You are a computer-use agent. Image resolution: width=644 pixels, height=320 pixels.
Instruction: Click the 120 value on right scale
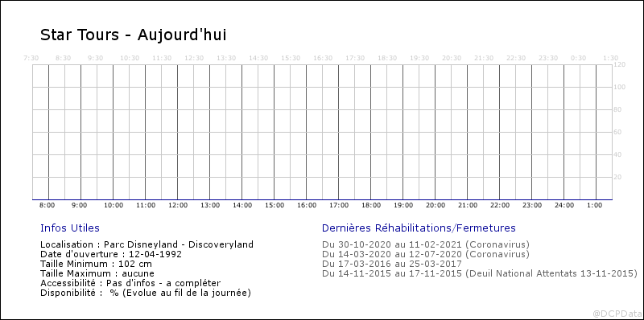pyautogui.click(x=619, y=64)
